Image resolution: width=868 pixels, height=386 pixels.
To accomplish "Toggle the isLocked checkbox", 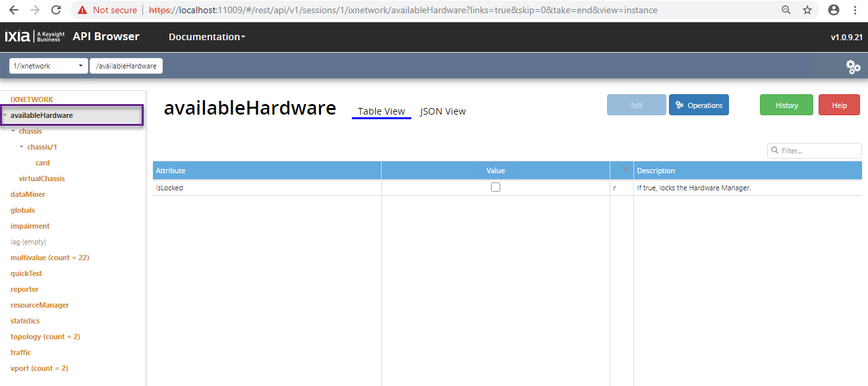I will [x=496, y=187].
